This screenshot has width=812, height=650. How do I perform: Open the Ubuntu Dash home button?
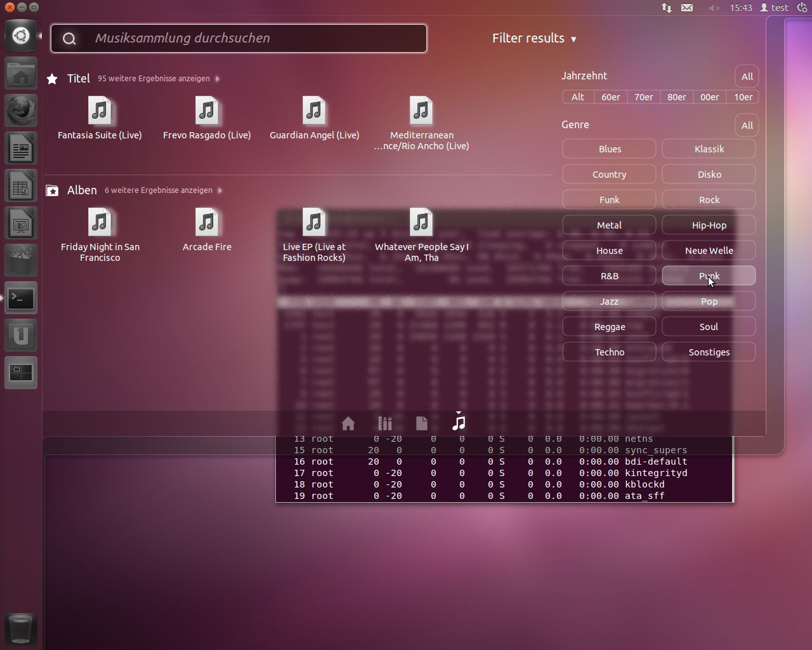21,36
